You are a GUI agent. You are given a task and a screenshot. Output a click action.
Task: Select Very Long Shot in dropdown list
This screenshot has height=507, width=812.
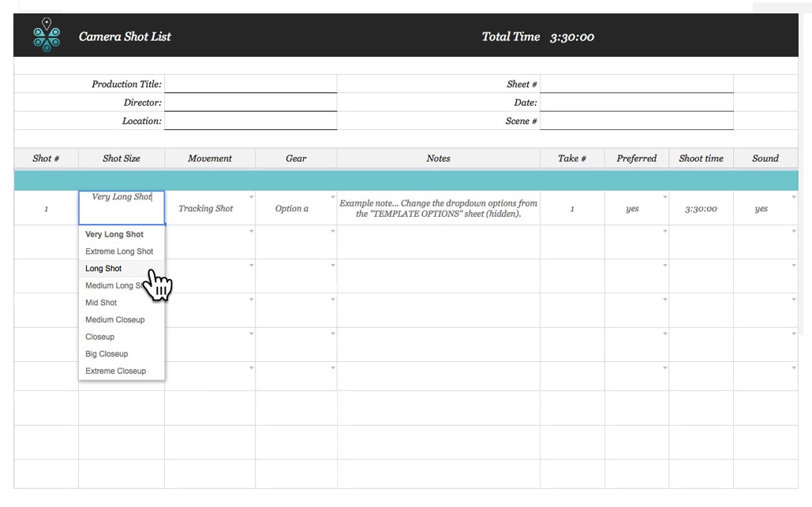coord(114,234)
